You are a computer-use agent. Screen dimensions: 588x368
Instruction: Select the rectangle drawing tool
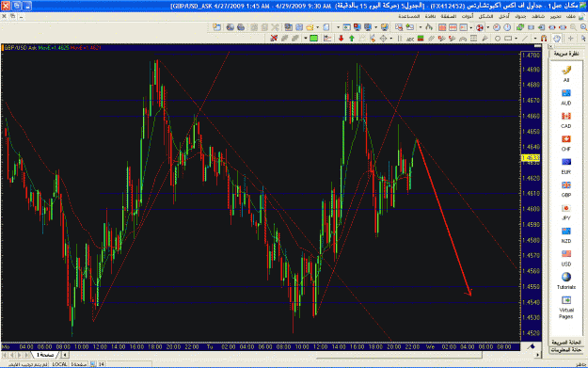pyautogui.click(x=508, y=39)
